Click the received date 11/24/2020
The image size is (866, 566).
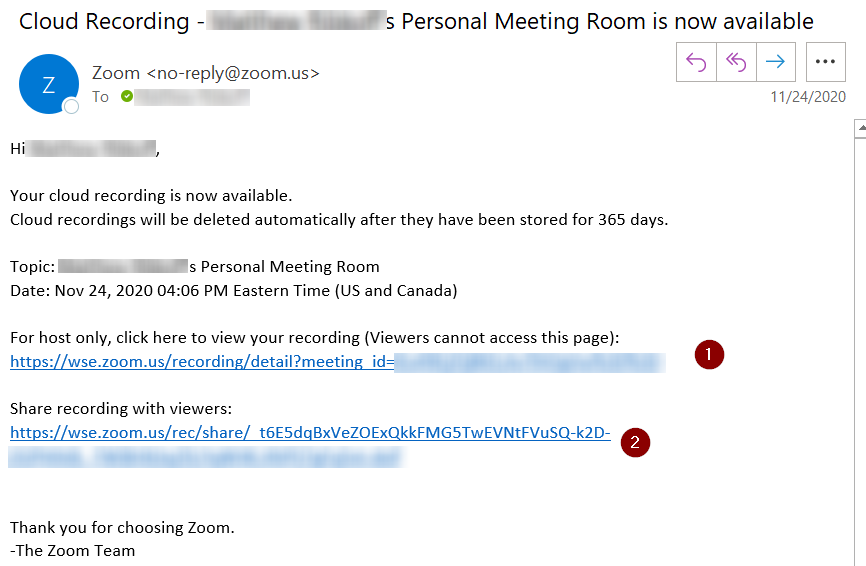click(x=808, y=97)
